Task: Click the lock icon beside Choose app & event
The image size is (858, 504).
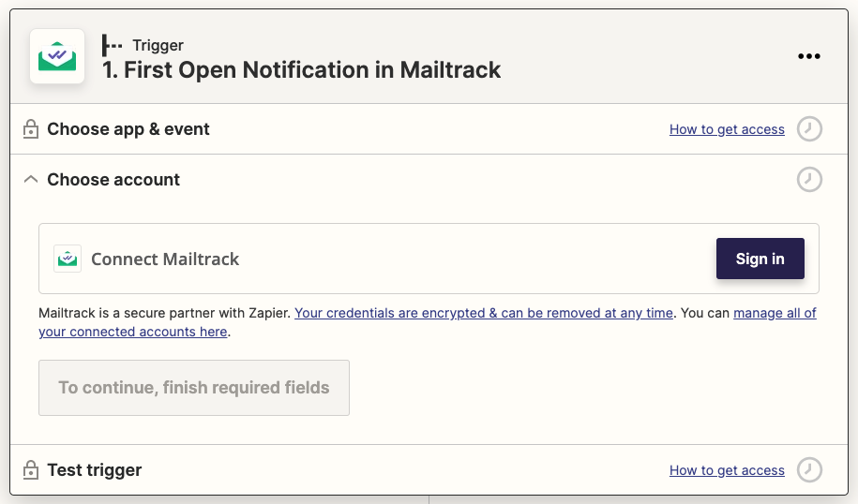Action: pos(31,129)
